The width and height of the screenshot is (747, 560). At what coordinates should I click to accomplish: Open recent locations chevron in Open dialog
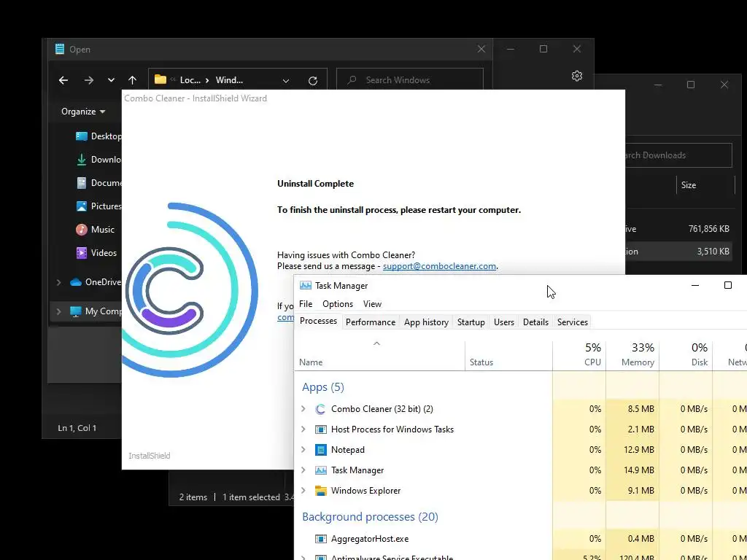tap(111, 80)
